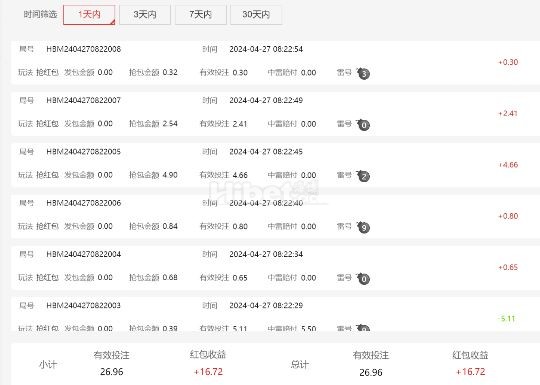The image size is (540, 385).
Task: Choose the 7天内 time filter
Action: [200, 15]
